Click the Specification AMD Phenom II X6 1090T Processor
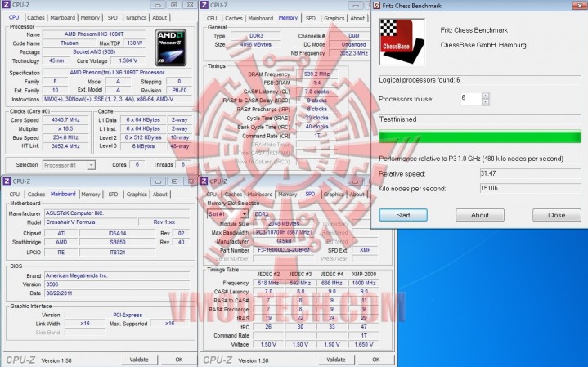The image size is (588, 367). 117,73
